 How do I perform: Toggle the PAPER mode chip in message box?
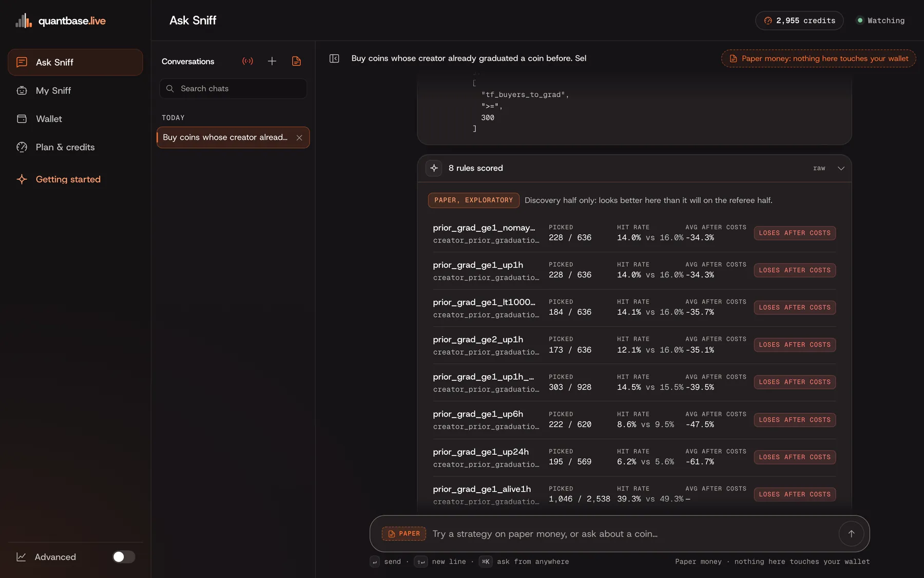pyautogui.click(x=404, y=534)
